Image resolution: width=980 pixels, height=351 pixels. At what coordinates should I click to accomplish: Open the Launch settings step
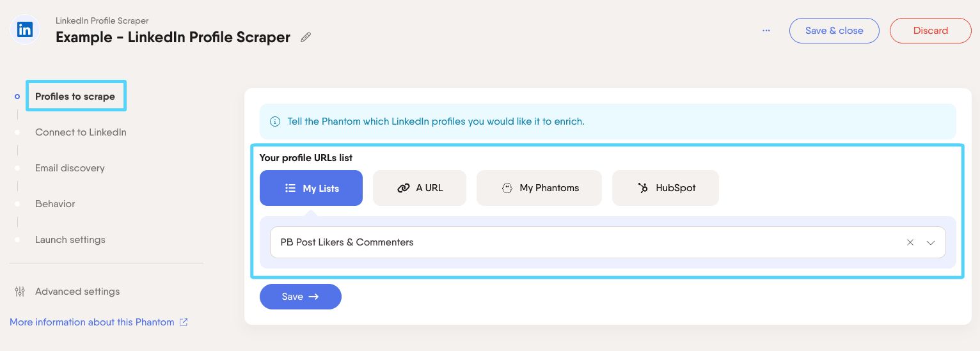70,240
